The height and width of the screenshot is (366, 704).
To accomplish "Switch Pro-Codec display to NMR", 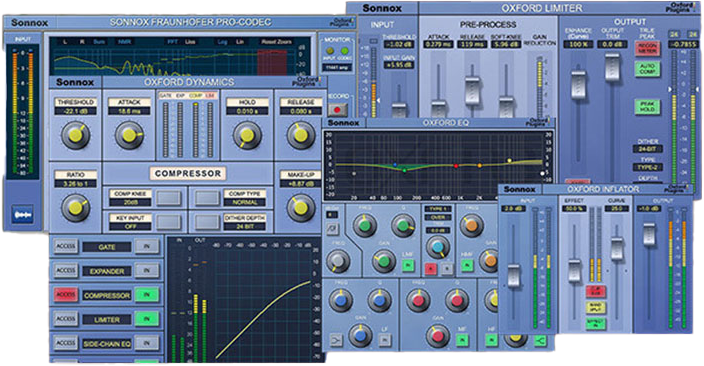I will click(x=124, y=42).
